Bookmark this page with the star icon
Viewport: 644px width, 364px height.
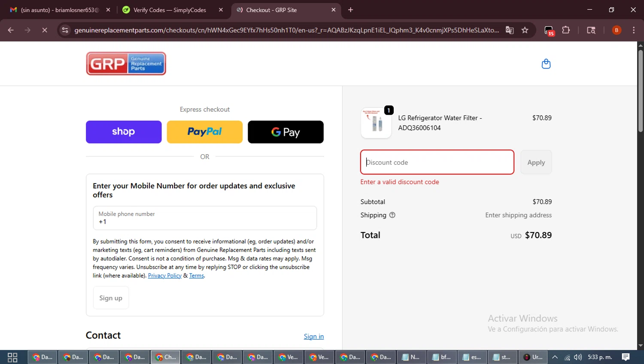(x=525, y=30)
